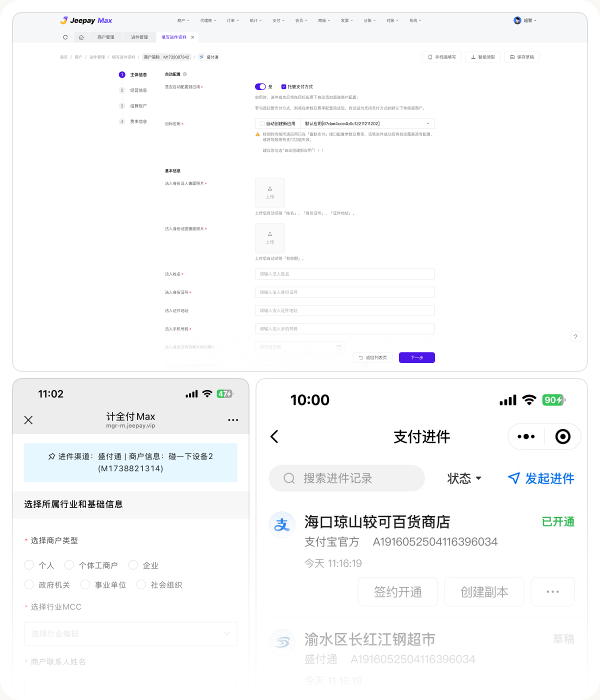
Task: Click step 3 结算账户
Action: (x=133, y=106)
